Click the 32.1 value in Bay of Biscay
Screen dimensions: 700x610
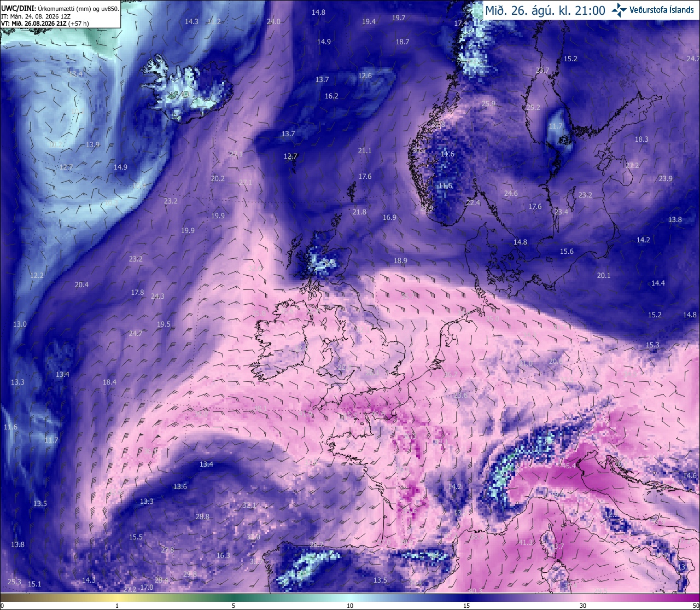point(249,505)
